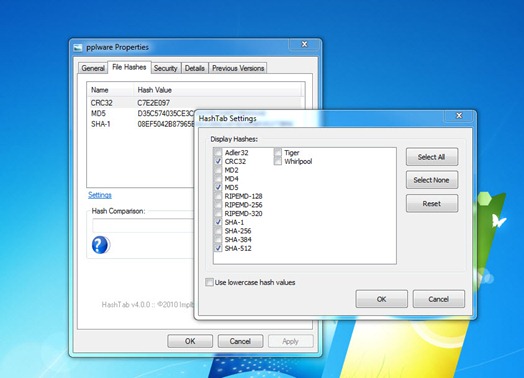Click the Hash Comparison input field
The image size is (524, 378).
(x=143, y=226)
